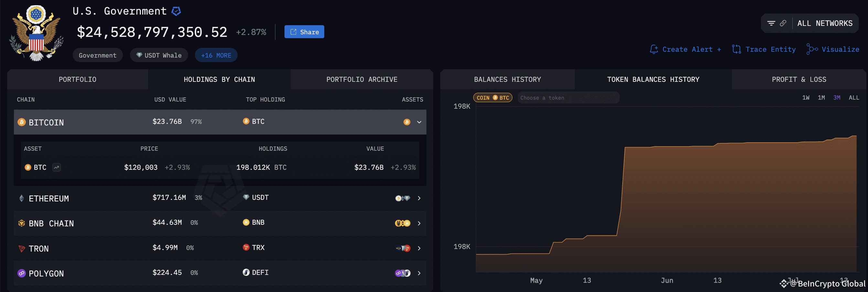Click the $120,003 BTC price
The image size is (868, 292).
141,167
